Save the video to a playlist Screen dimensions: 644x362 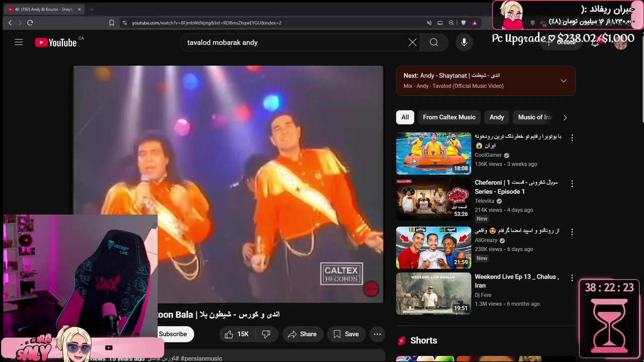(346, 334)
